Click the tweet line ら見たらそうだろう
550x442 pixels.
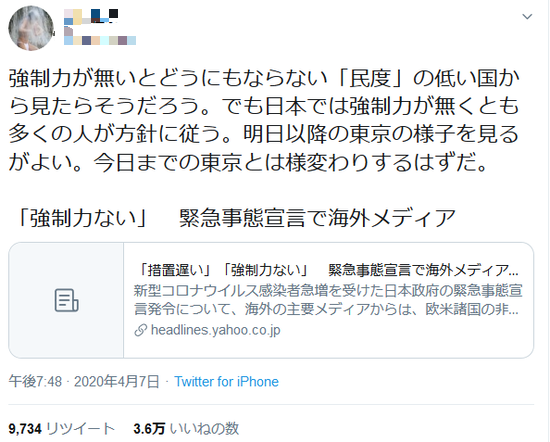263,106
